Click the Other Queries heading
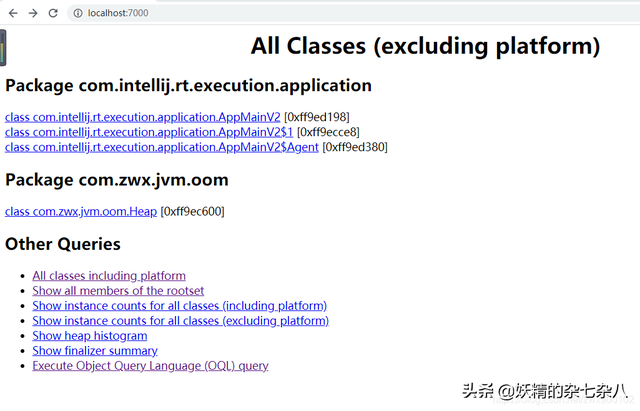Image resolution: width=640 pixels, height=411 pixels. pyautogui.click(x=63, y=244)
